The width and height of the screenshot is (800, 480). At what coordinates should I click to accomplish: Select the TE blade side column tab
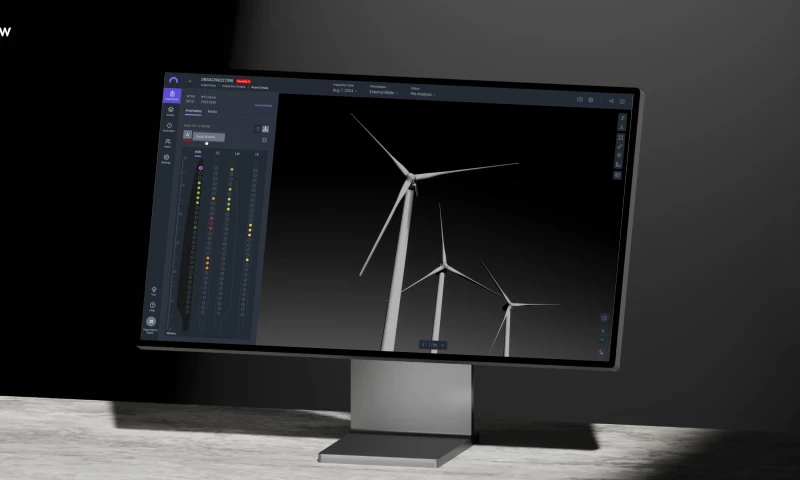pyautogui.click(x=257, y=155)
